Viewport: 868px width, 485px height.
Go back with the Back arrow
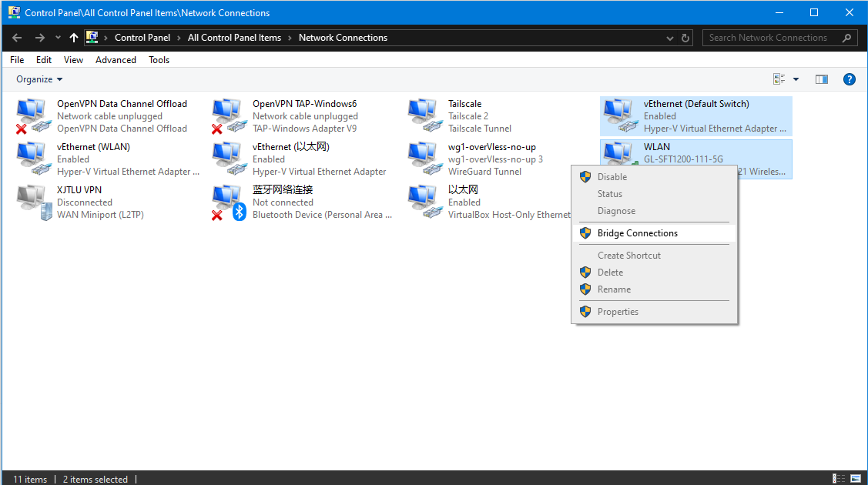(x=17, y=38)
